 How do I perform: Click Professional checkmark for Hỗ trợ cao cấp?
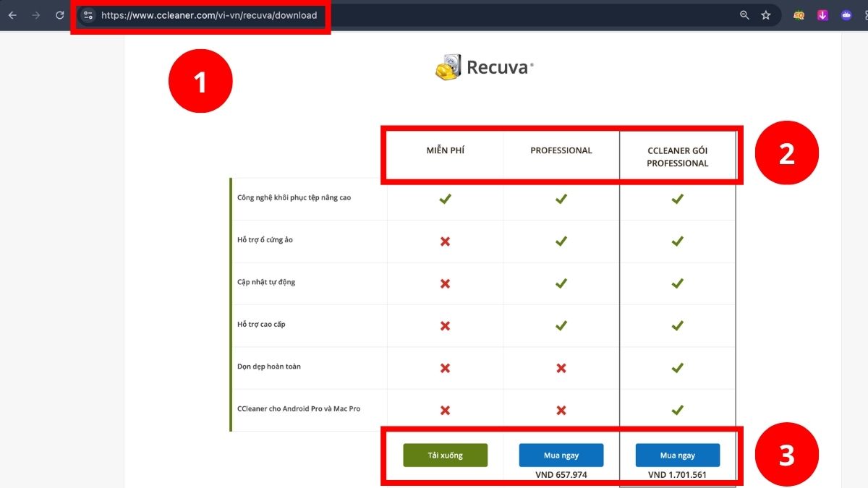[561, 325]
